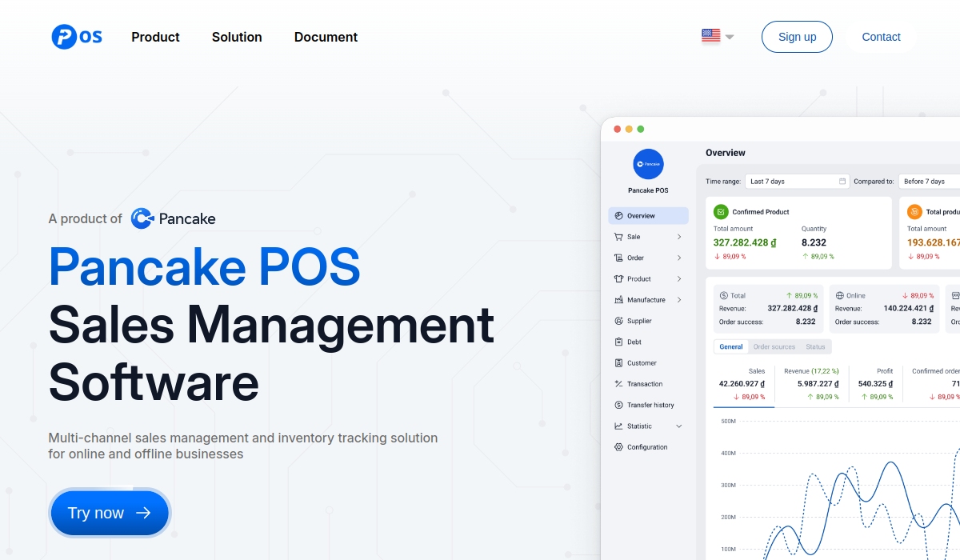Switch to the Order sources tab
Screen dimensions: 960x560
774,347
